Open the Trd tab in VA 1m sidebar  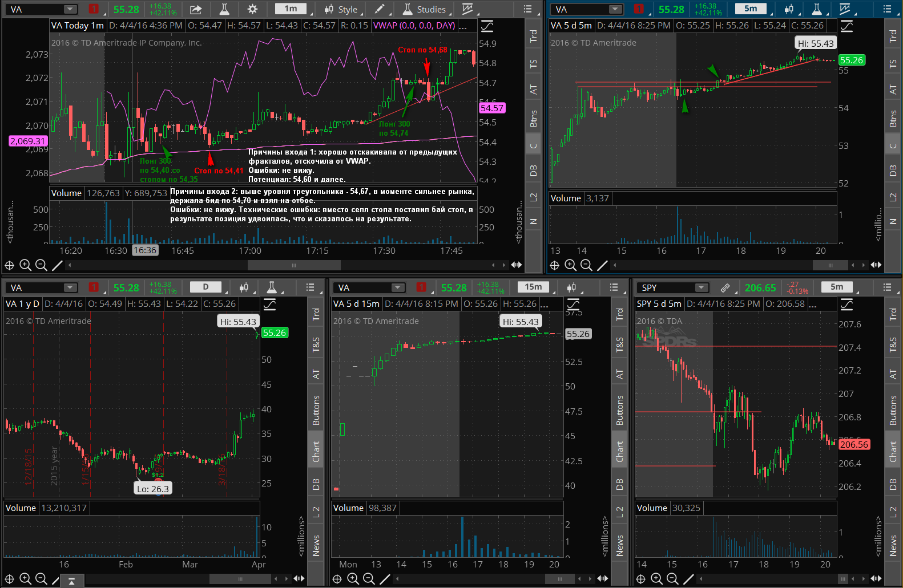pos(533,36)
